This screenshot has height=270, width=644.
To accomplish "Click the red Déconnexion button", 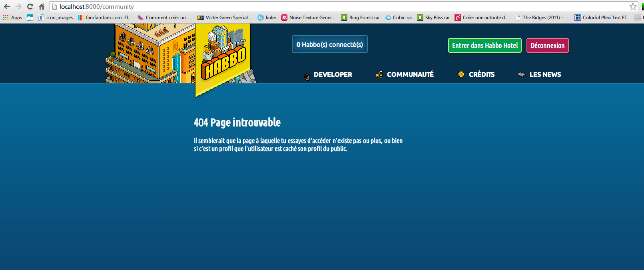I will pyautogui.click(x=548, y=46).
